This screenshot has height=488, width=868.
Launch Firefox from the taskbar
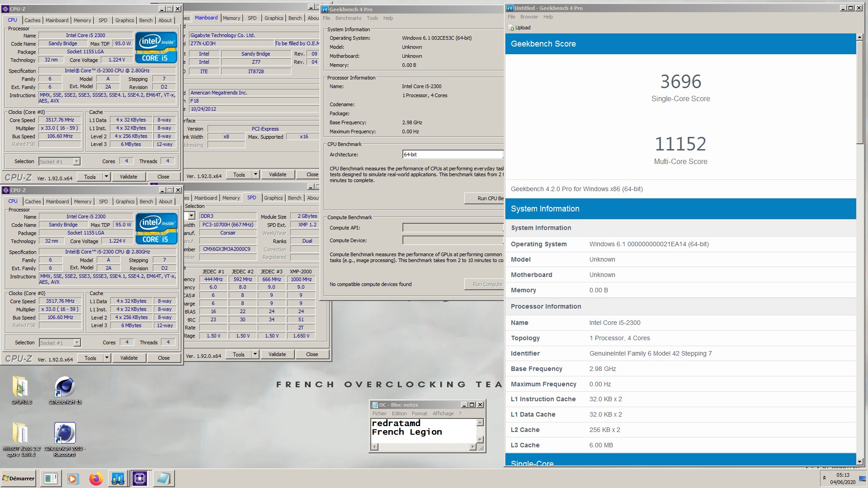click(x=96, y=479)
